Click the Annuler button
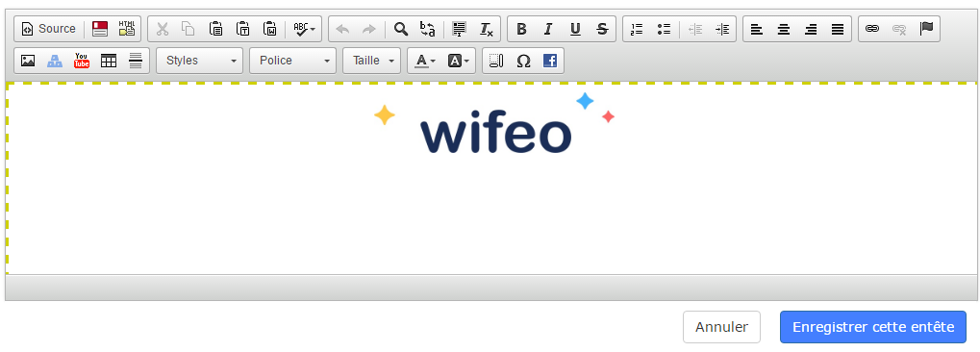980x352 pixels. point(721,327)
